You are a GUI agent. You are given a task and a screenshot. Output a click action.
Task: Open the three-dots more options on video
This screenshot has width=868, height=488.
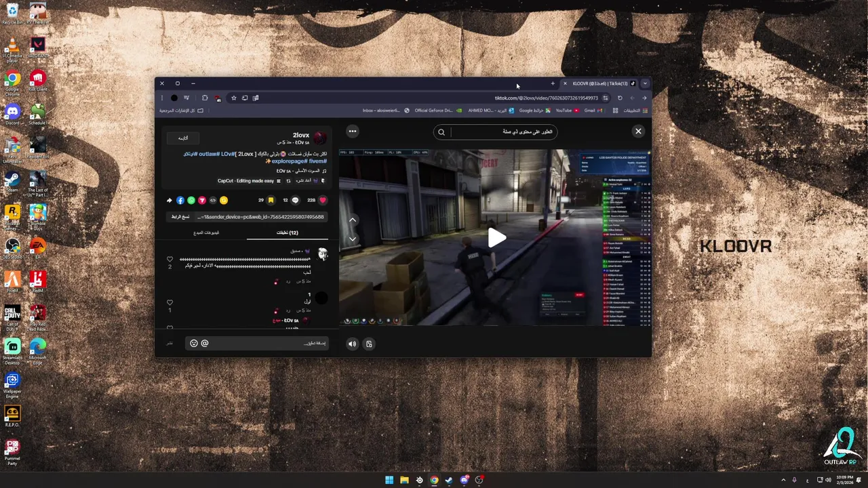point(353,131)
